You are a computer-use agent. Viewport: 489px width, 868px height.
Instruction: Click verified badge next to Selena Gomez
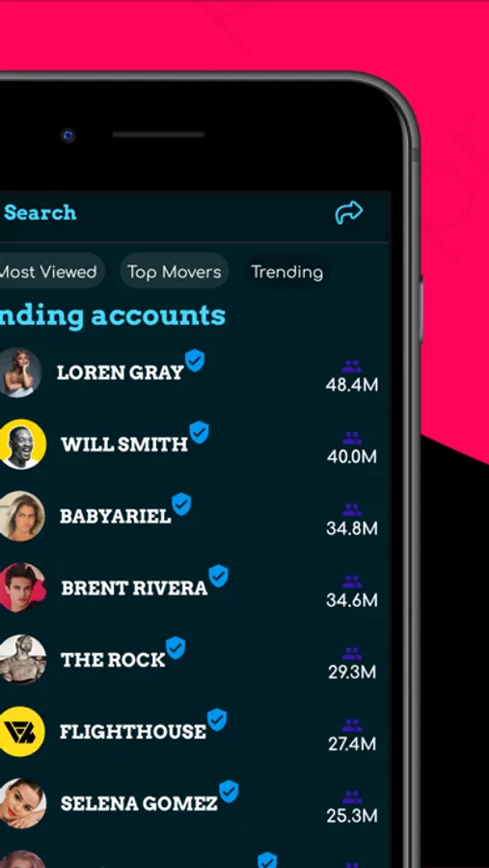click(x=229, y=792)
